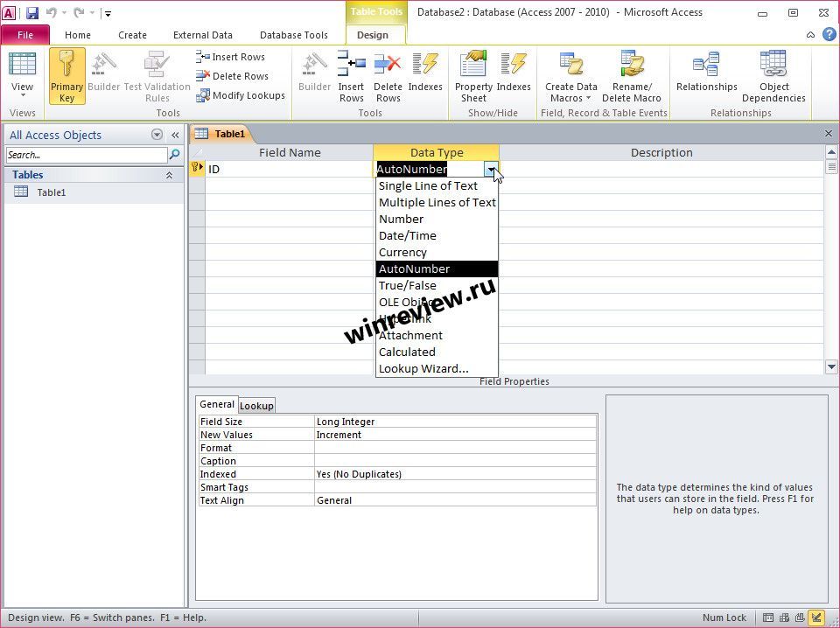Switch to the Home ribbon tab
Screen dimensions: 840x628
click(x=78, y=35)
